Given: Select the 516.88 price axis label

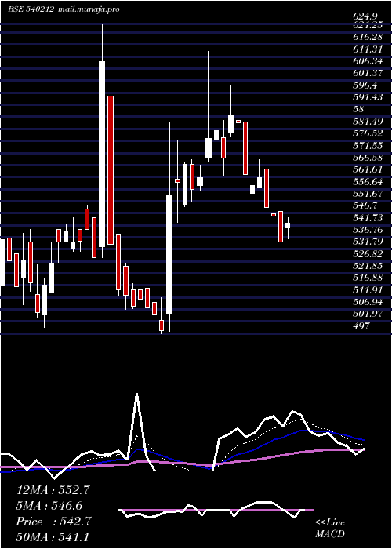Looking at the screenshot, I should [368, 278].
